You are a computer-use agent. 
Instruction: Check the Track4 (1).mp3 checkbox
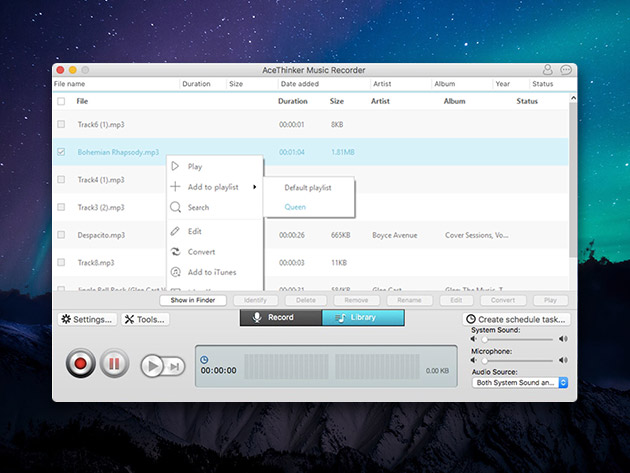[61, 180]
